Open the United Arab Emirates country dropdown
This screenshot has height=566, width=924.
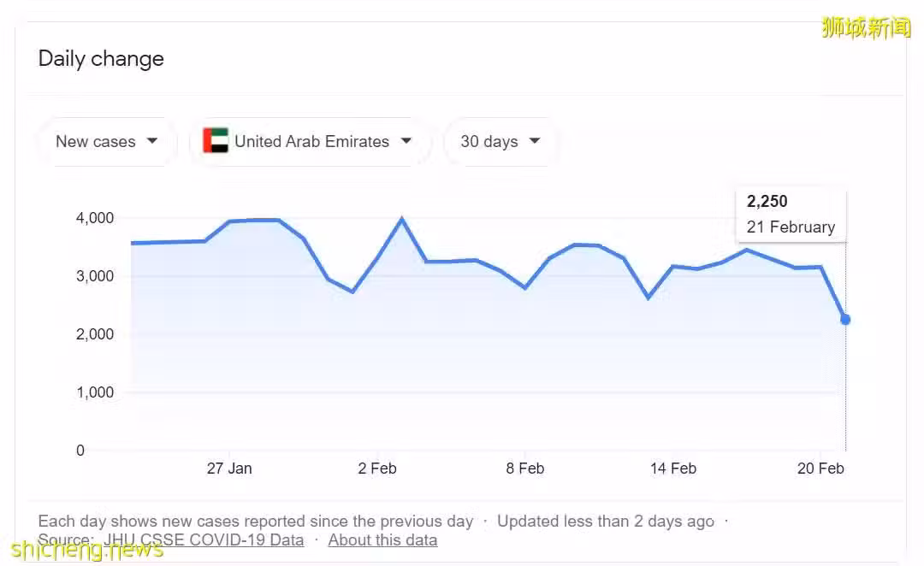310,142
